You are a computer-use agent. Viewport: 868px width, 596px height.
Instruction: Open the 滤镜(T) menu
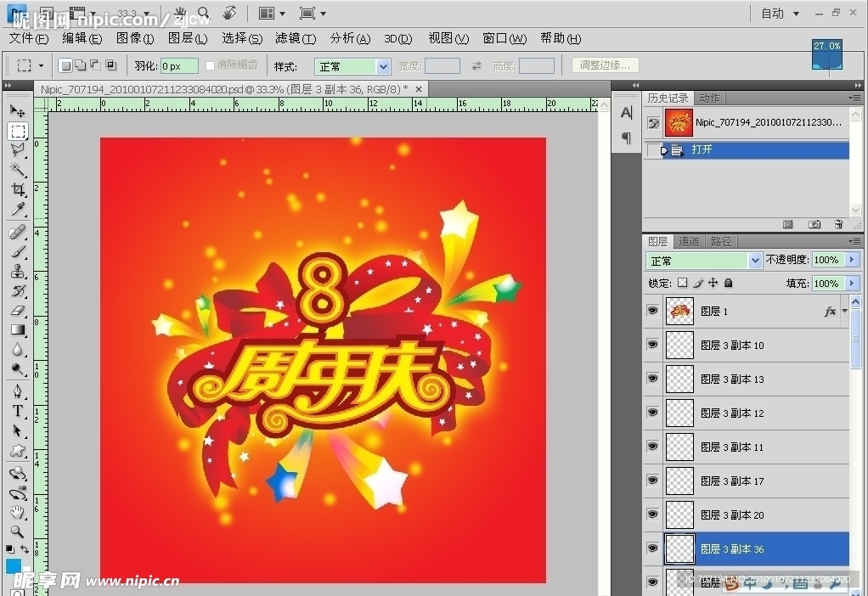click(x=296, y=38)
